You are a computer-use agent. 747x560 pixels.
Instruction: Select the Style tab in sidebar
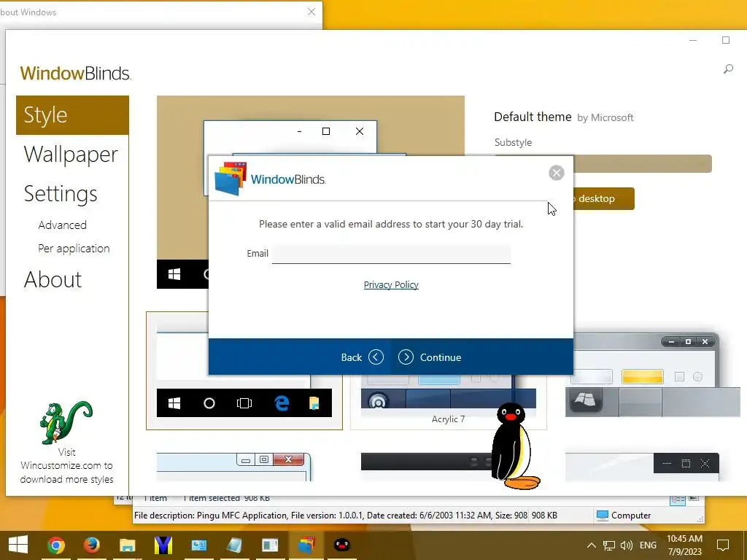pos(72,115)
